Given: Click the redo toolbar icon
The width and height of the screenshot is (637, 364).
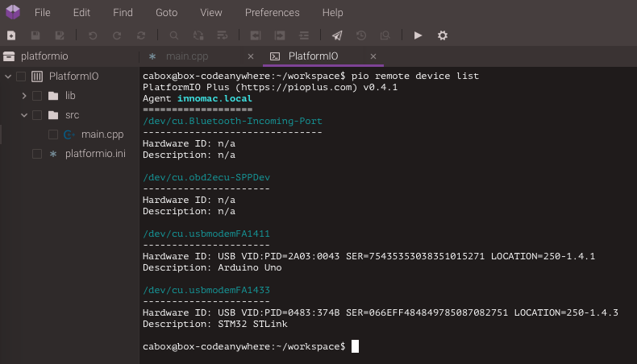Looking at the screenshot, I should click(x=117, y=35).
